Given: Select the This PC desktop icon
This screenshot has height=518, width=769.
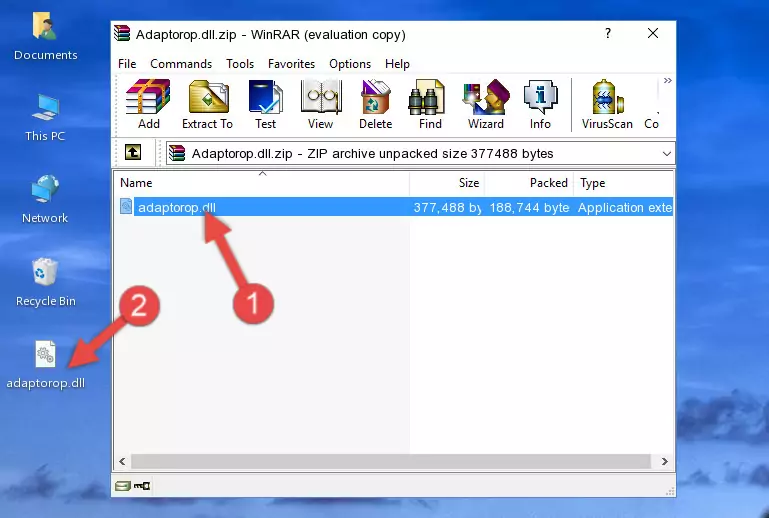Looking at the screenshot, I should [x=45, y=118].
